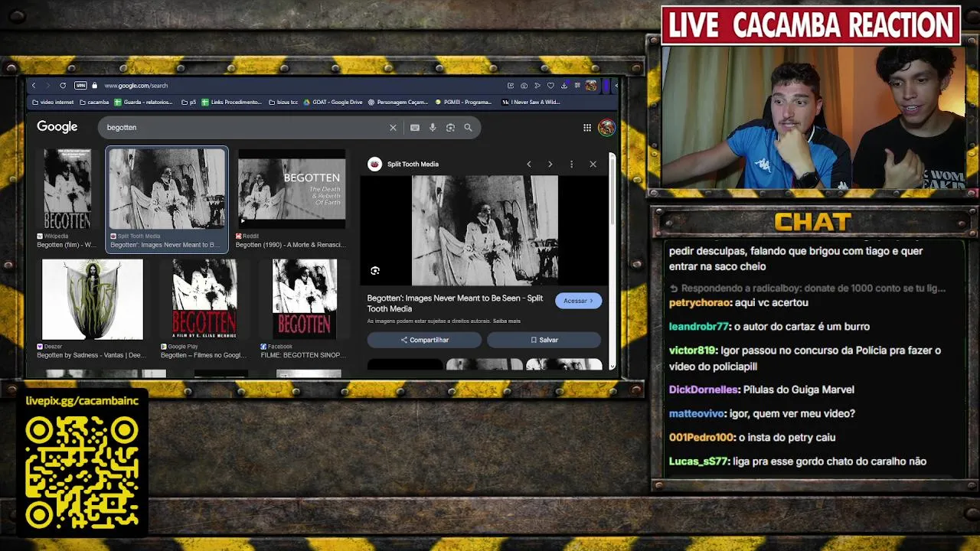The height and width of the screenshot is (551, 980).
Task: Click the large preview image
Action: tap(485, 230)
